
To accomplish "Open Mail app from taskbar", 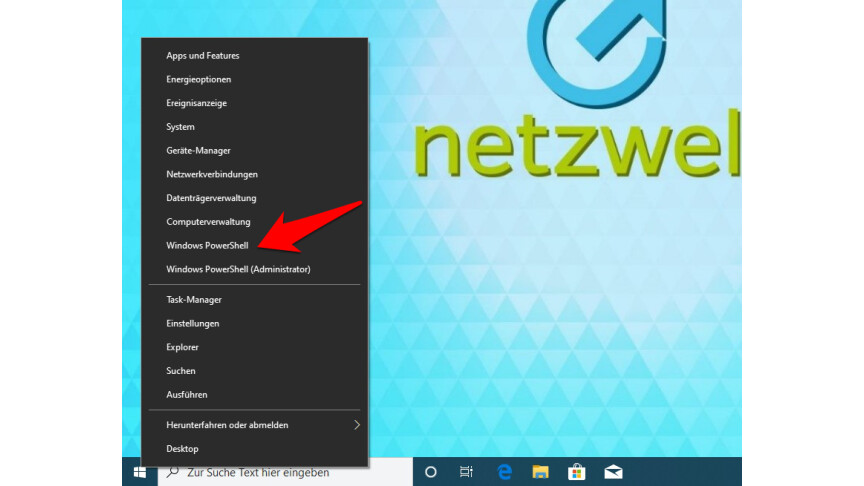I will point(613,472).
